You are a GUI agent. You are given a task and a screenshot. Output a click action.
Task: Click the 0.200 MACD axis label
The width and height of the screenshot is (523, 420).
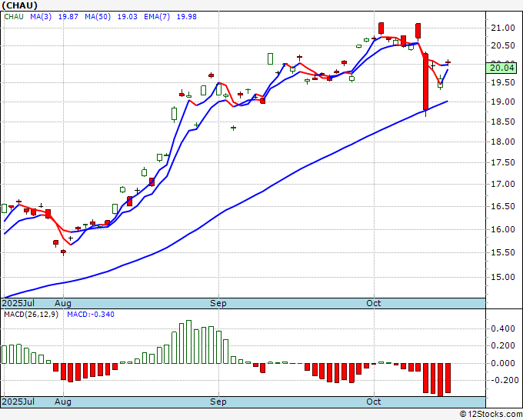pos(503,346)
